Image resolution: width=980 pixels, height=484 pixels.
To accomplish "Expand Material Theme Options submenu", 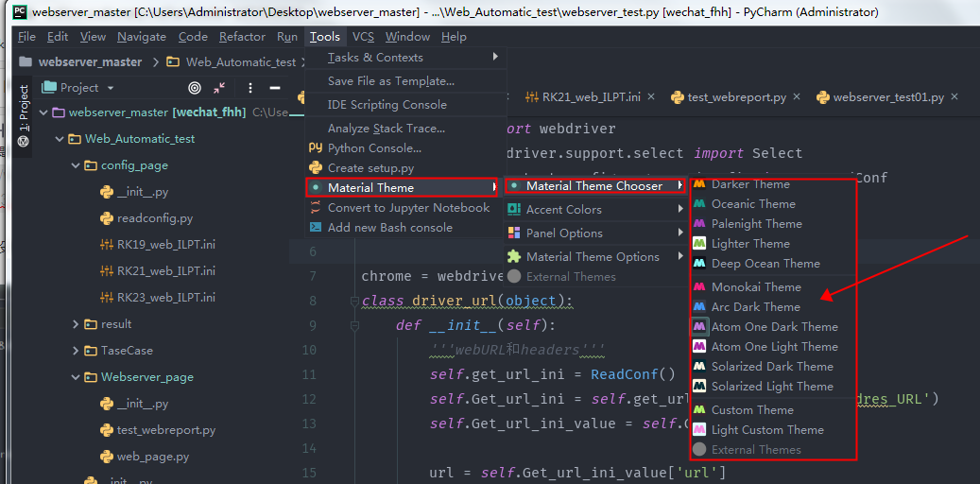I will (594, 257).
